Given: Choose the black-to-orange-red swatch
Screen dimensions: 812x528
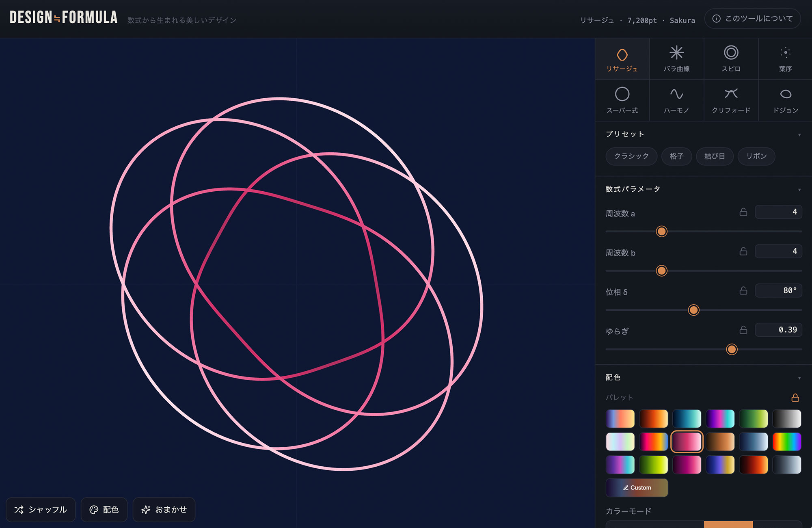Looking at the screenshot, I should 753,465.
